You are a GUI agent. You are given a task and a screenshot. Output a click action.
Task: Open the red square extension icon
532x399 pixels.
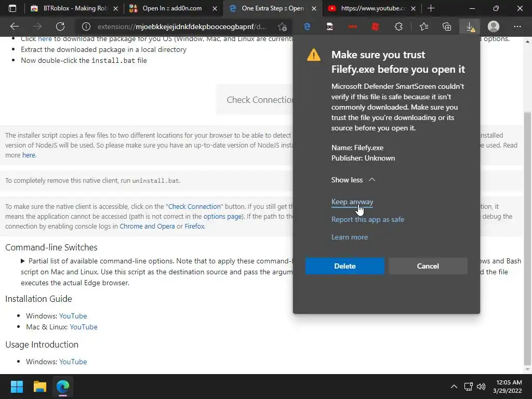coord(376,26)
